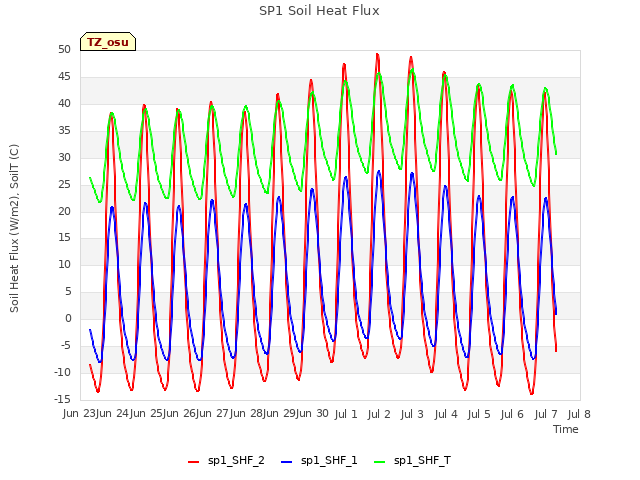Click the Jun 25 date label
The width and height of the screenshot is (640, 480).
[147, 414]
